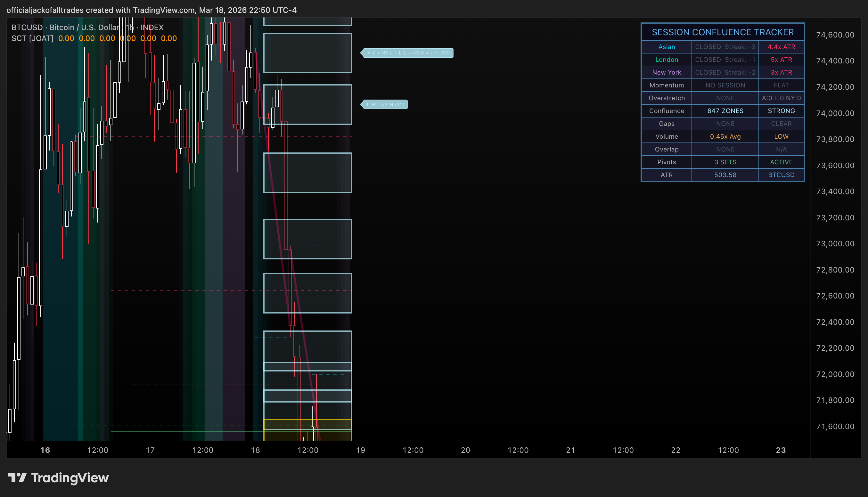Click the Overlap row label

(x=666, y=149)
